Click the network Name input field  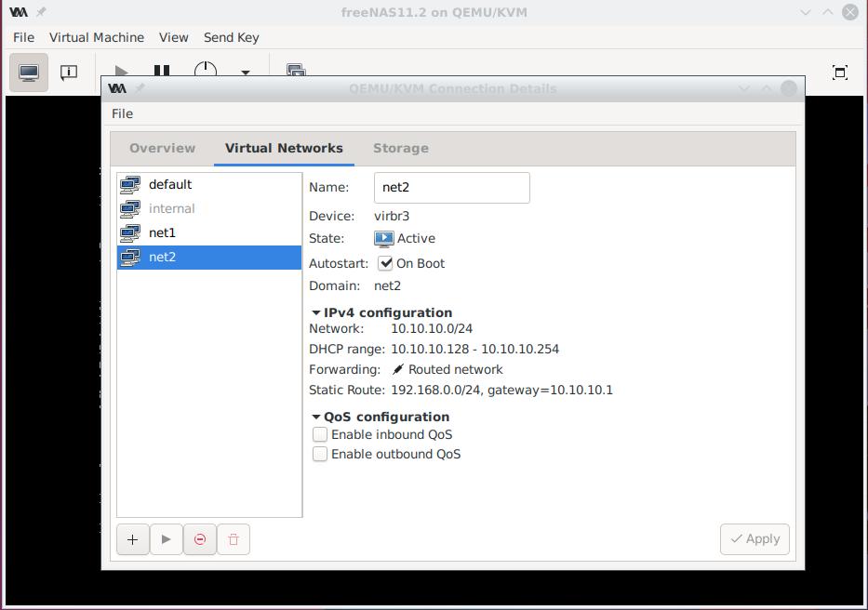[x=451, y=187]
